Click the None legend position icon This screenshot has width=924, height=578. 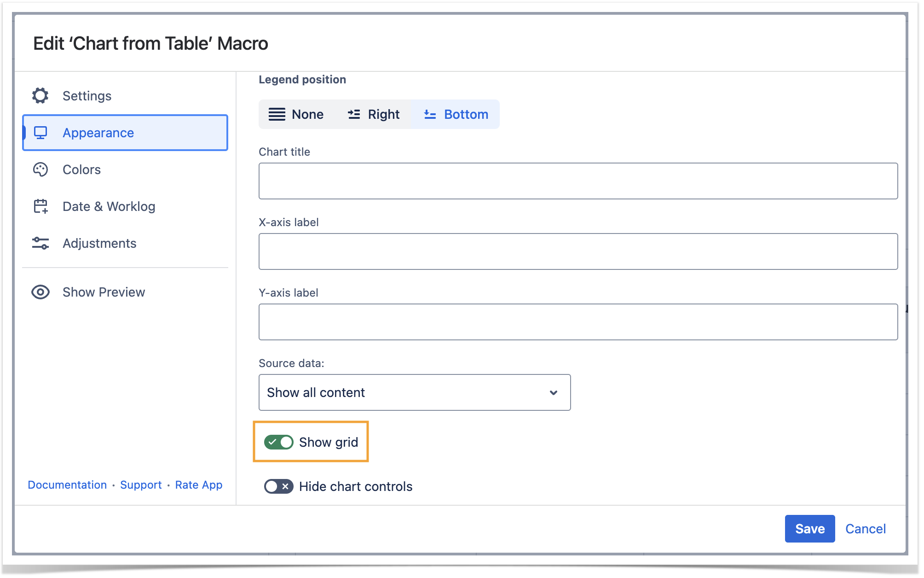click(x=277, y=114)
